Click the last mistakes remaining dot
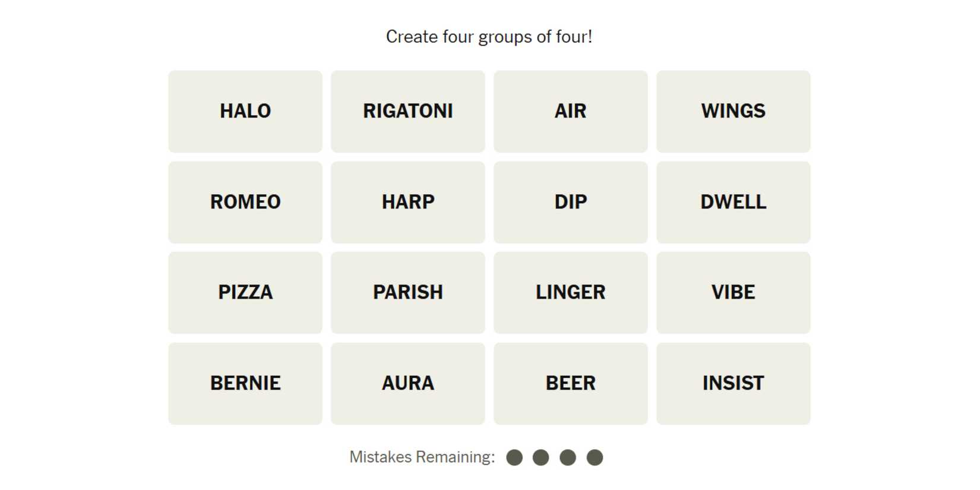Viewport: 980px width, 490px height. coord(595,457)
